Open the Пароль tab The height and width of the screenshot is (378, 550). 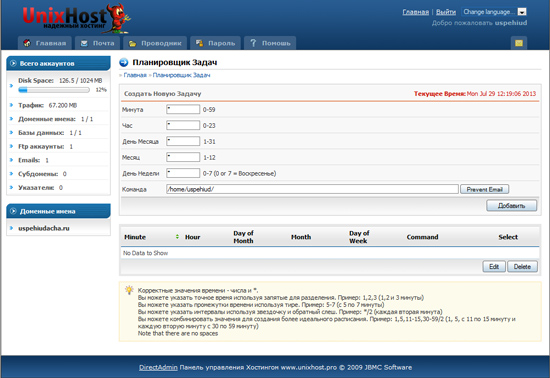215,43
